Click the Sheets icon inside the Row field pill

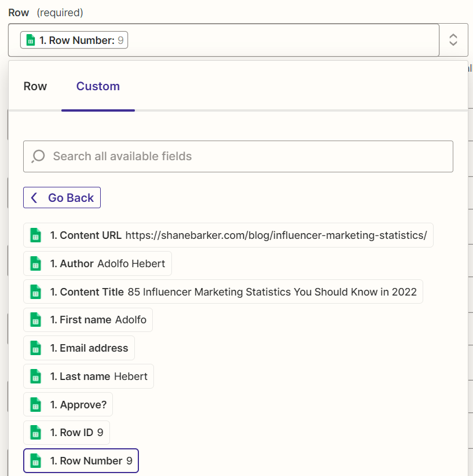pyautogui.click(x=31, y=40)
